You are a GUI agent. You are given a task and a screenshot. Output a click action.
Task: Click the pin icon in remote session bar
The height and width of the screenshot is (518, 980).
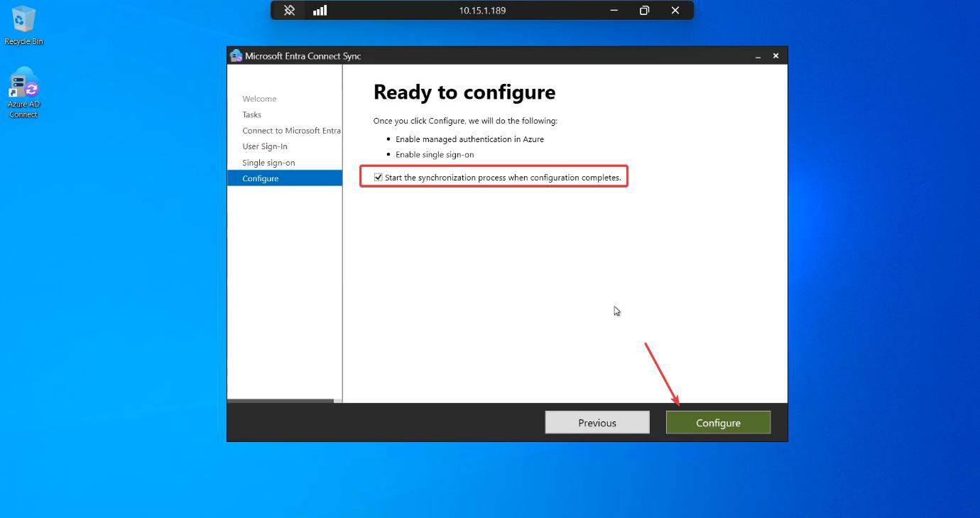pos(289,11)
